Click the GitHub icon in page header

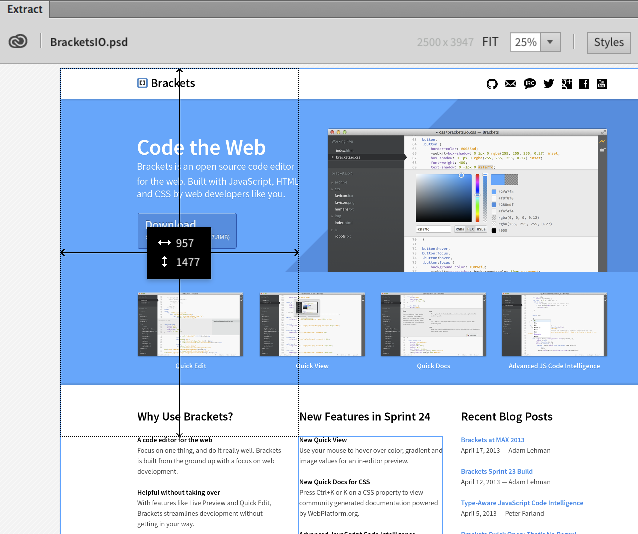click(x=491, y=84)
